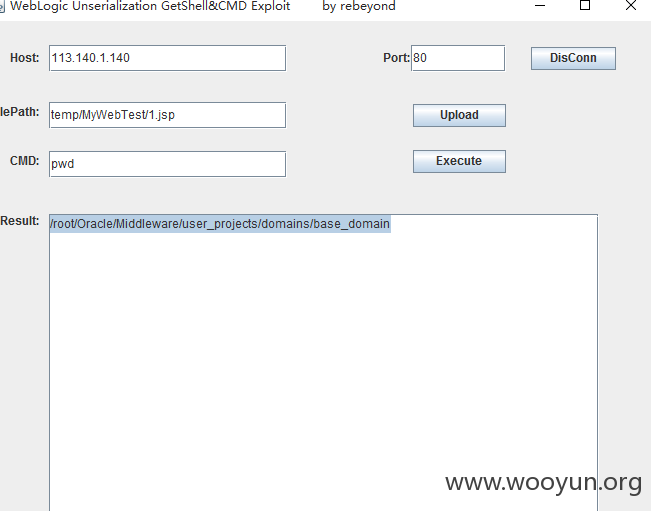Click the DisConn button

click(573, 58)
